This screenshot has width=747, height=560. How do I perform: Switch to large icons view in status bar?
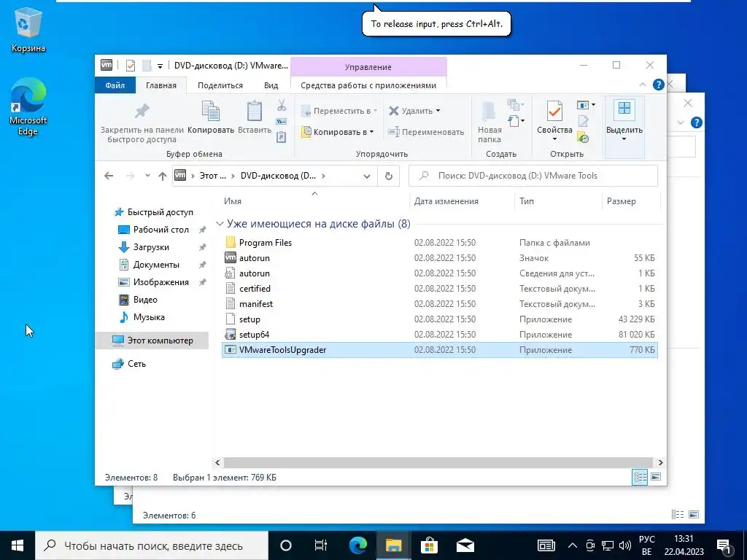[656, 477]
